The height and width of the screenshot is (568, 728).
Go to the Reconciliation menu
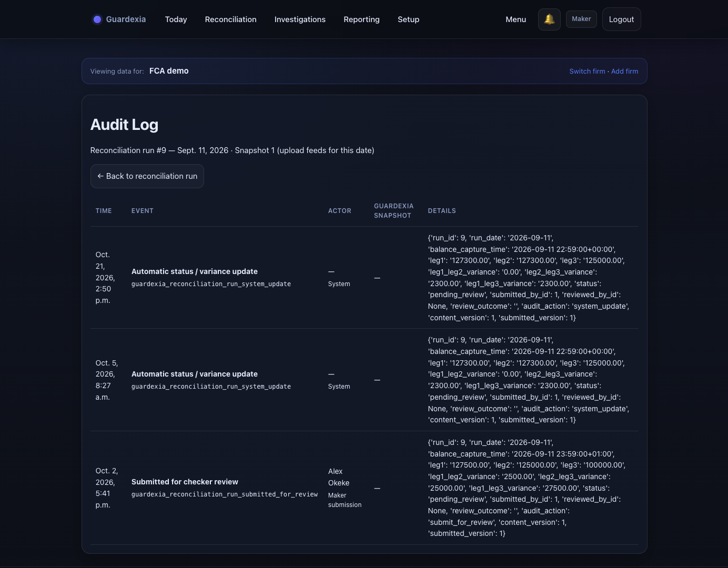(x=230, y=19)
